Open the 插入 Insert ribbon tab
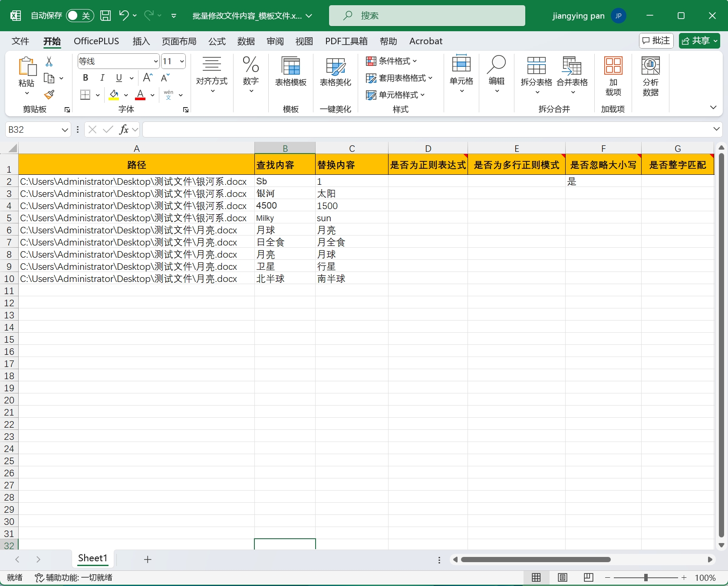The width and height of the screenshot is (728, 586). pyautogui.click(x=141, y=41)
